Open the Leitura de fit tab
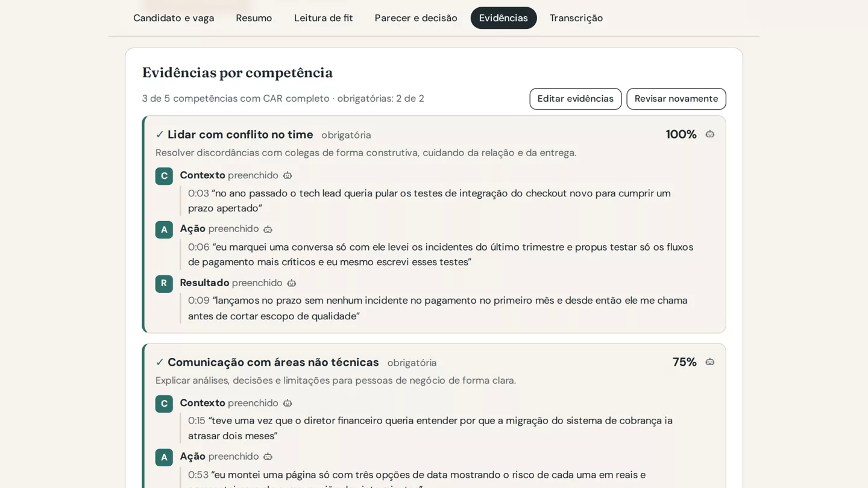868x488 pixels. click(x=324, y=18)
